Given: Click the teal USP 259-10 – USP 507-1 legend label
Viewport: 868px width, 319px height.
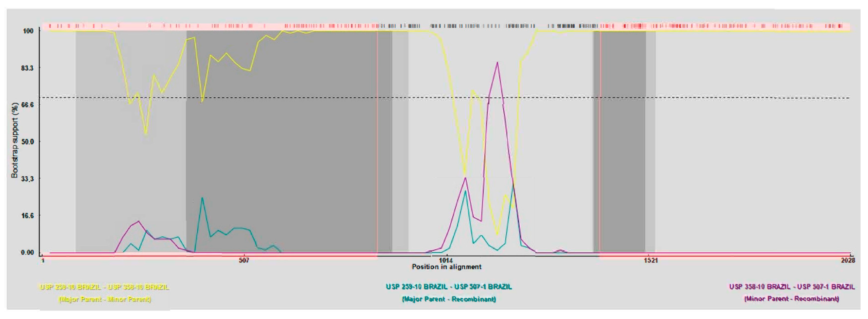Looking at the screenshot, I should click(x=449, y=287).
